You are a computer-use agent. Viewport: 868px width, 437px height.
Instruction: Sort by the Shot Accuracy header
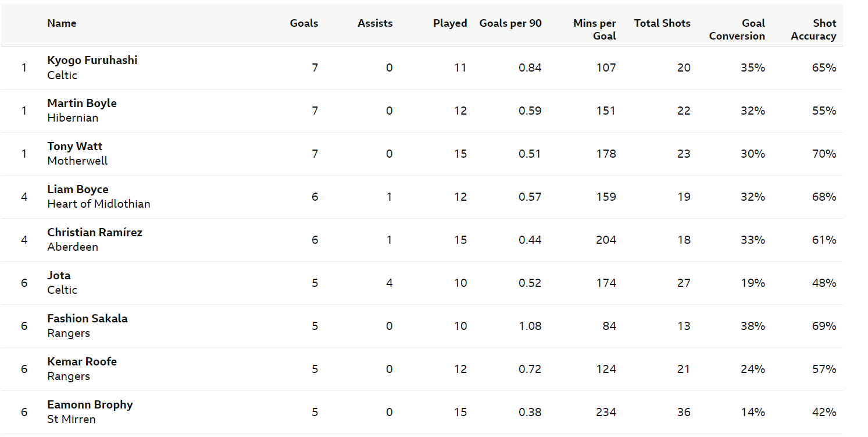(813, 30)
